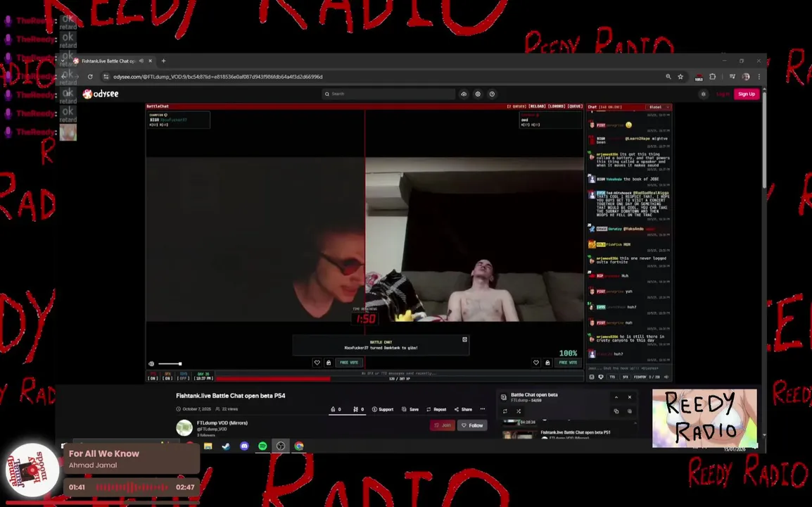Click the fire like icon under title
Screen dimensions: 812x507
(336, 410)
